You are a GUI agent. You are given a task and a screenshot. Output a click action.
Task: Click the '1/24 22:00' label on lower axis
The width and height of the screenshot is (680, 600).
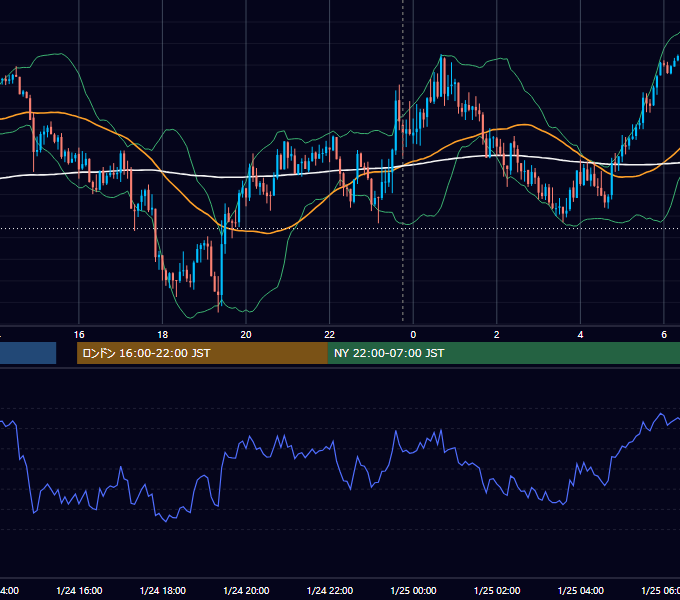click(x=330, y=590)
